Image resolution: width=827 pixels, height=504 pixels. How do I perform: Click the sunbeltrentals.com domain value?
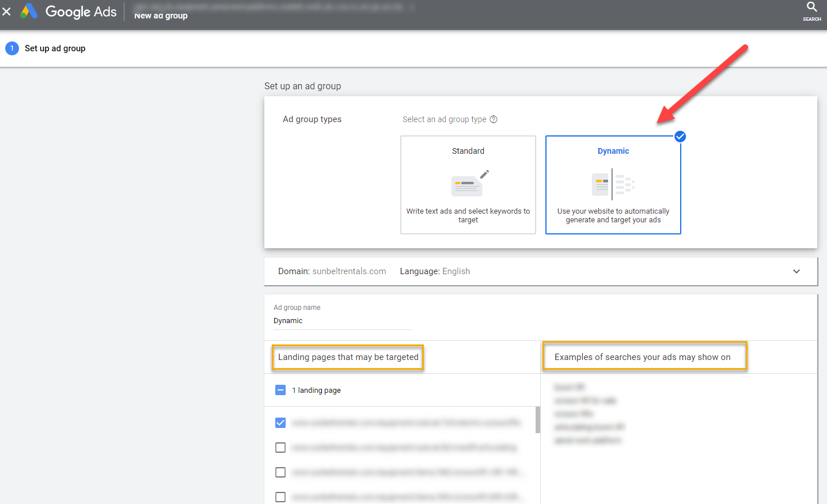pos(349,271)
